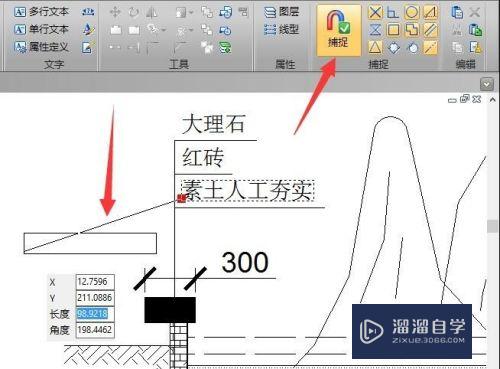
Task: Open left dropdown arrow in 工具 second row
Action: [x=164, y=30]
